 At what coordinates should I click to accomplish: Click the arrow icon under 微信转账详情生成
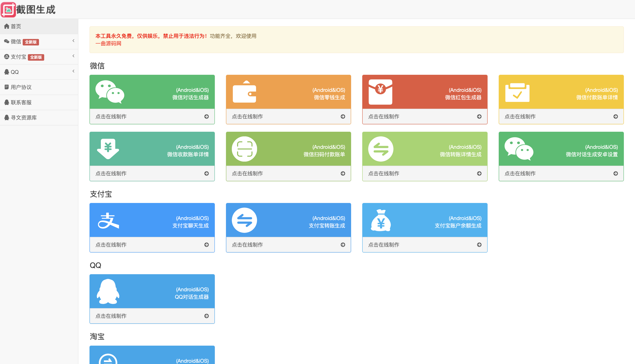click(479, 173)
